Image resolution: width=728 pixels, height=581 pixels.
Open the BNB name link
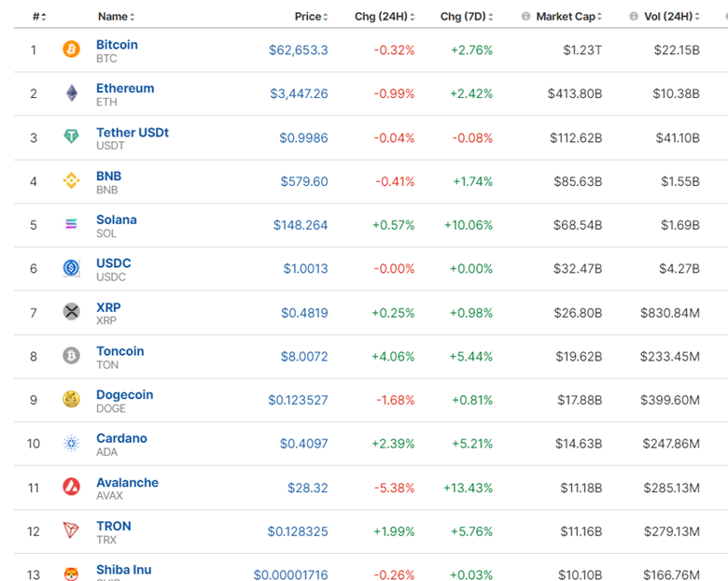pos(108,177)
